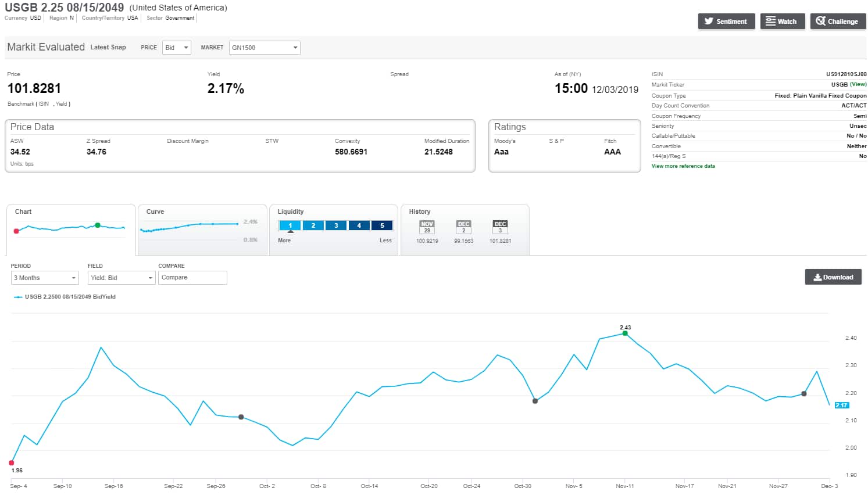Click the ISIN value US912810SJ88

pos(846,74)
